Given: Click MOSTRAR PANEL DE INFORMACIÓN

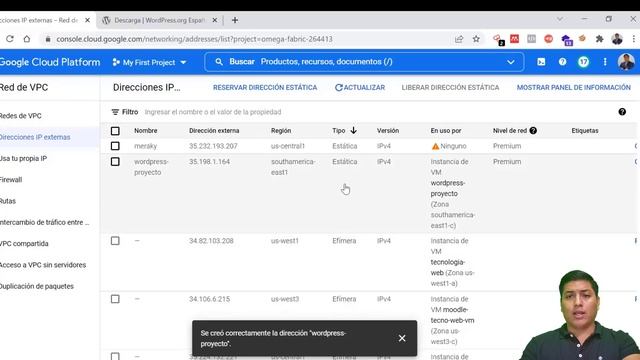Looking at the screenshot, I should tap(573, 87).
